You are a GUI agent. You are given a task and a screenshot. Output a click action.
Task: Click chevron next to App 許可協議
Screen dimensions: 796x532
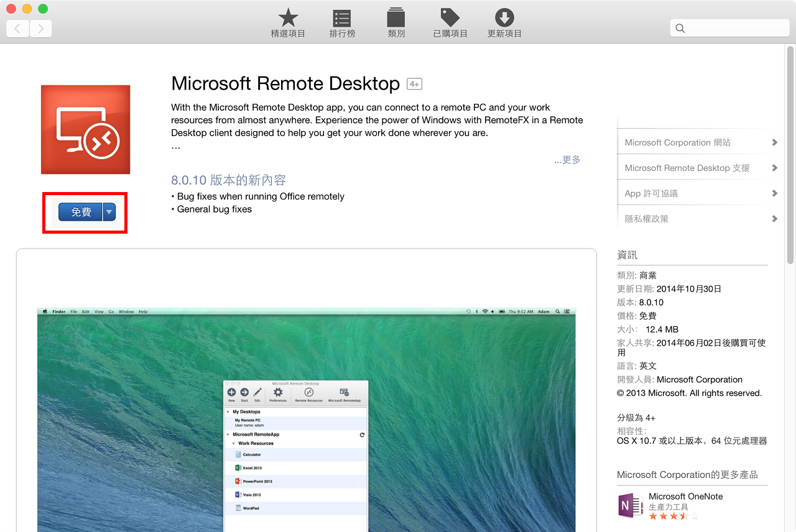coord(774,193)
